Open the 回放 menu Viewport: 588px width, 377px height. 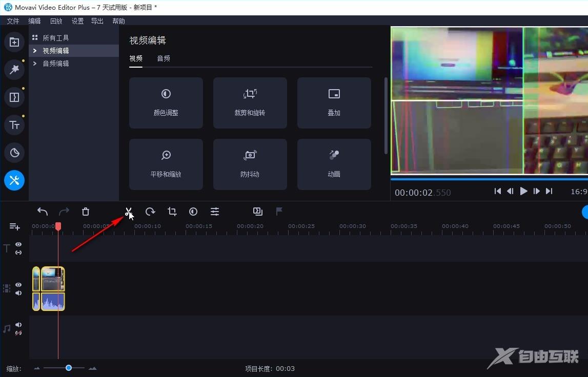56,21
